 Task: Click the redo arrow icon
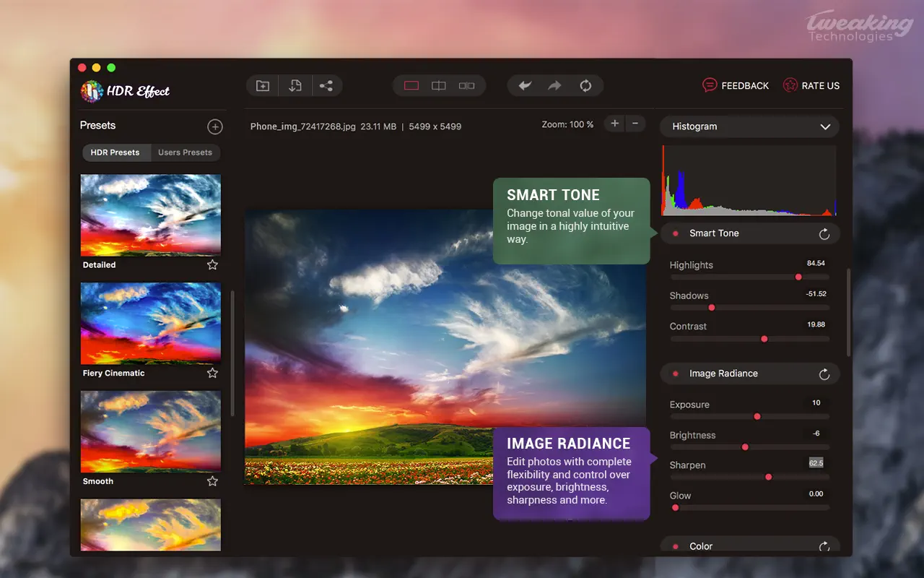click(554, 86)
